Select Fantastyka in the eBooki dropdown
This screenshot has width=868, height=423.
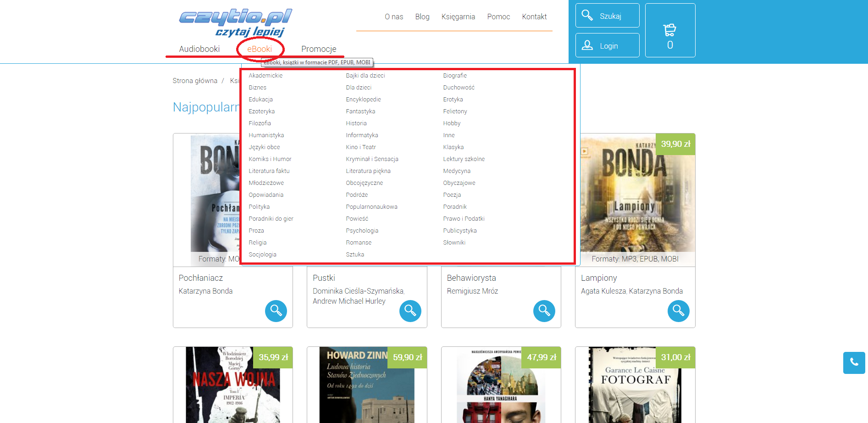[360, 111]
